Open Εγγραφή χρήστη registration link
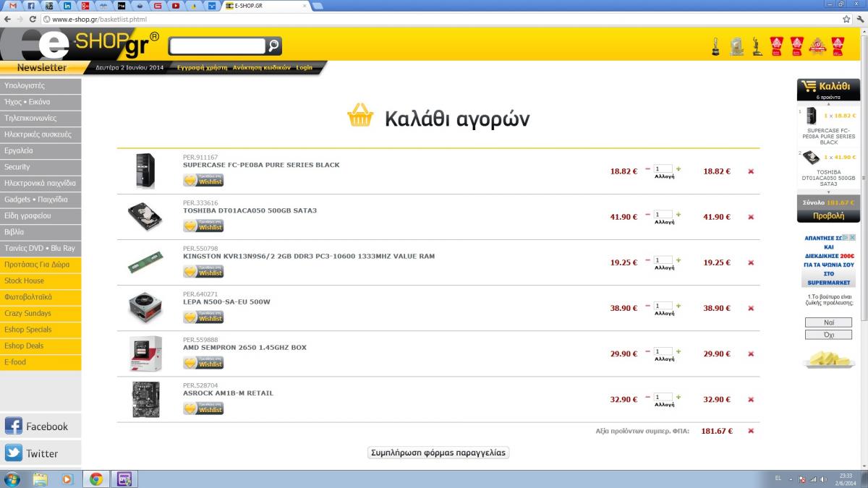 (x=202, y=67)
